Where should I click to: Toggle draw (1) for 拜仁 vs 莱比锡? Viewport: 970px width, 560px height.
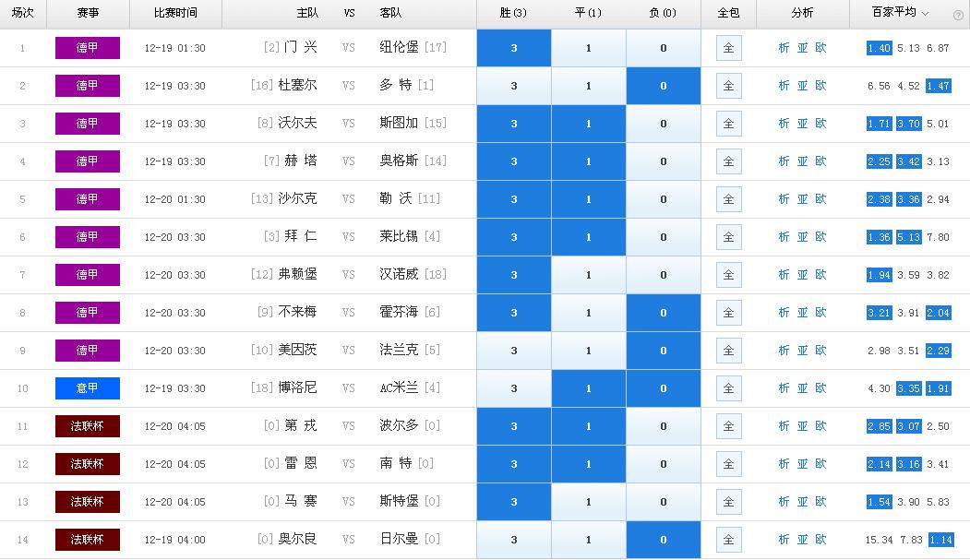pos(588,237)
